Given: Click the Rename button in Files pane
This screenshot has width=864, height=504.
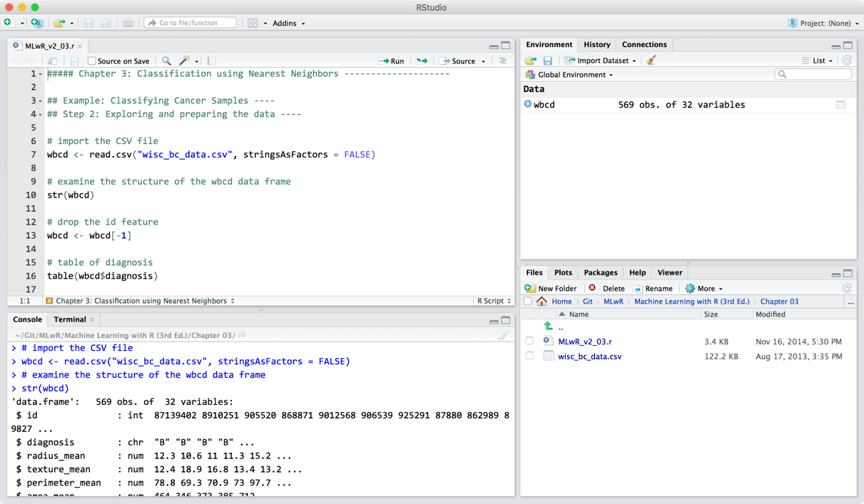Looking at the screenshot, I should tap(653, 289).
